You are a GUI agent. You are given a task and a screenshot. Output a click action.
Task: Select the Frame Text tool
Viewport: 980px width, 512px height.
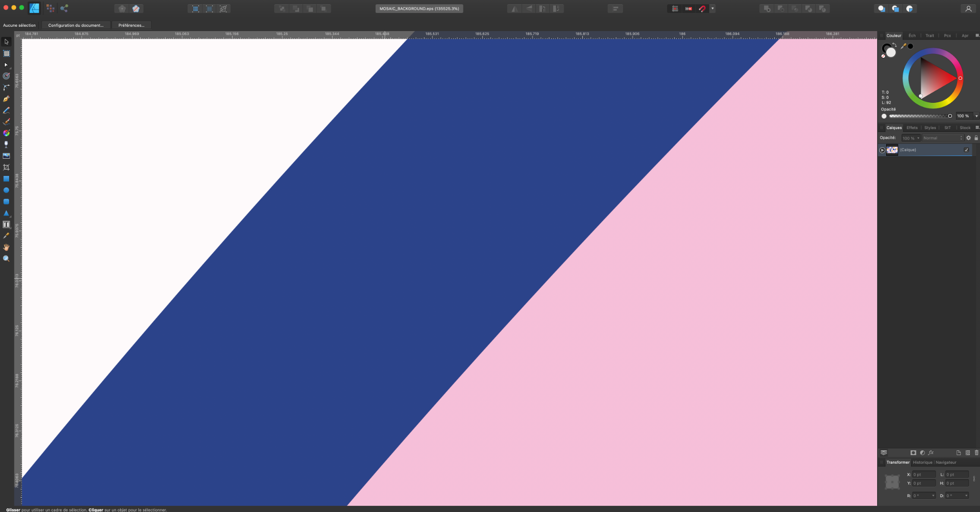coord(6,224)
